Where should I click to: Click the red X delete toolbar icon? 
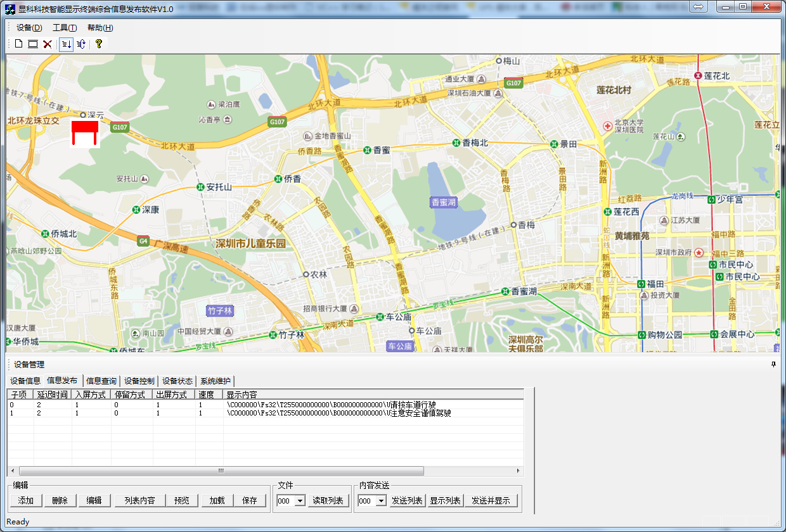[x=48, y=44]
